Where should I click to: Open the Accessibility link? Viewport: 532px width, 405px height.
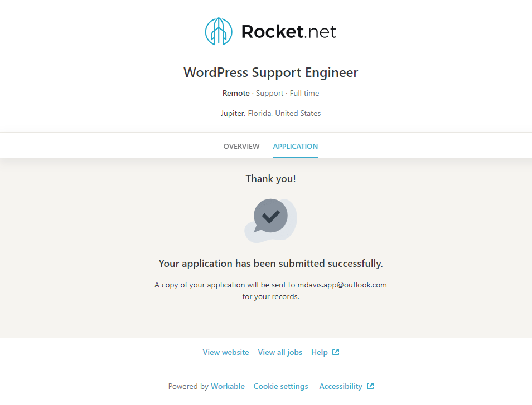341,386
